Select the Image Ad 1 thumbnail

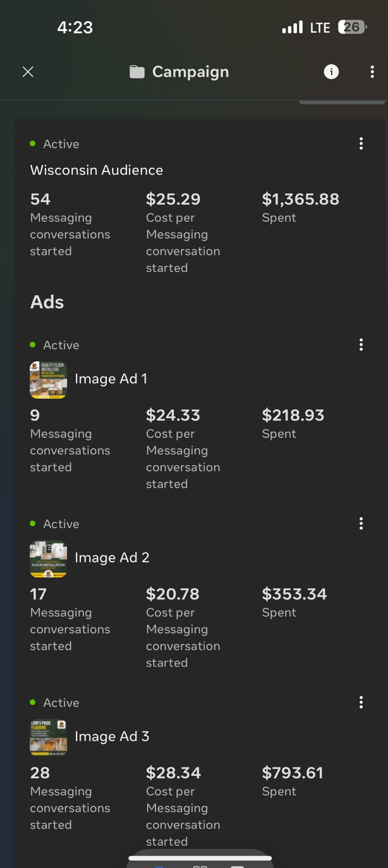coord(48,380)
